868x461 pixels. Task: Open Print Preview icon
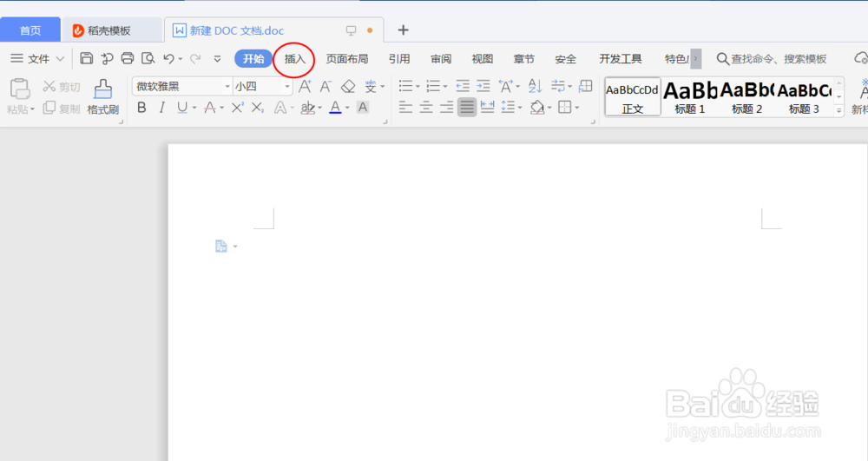[148, 58]
